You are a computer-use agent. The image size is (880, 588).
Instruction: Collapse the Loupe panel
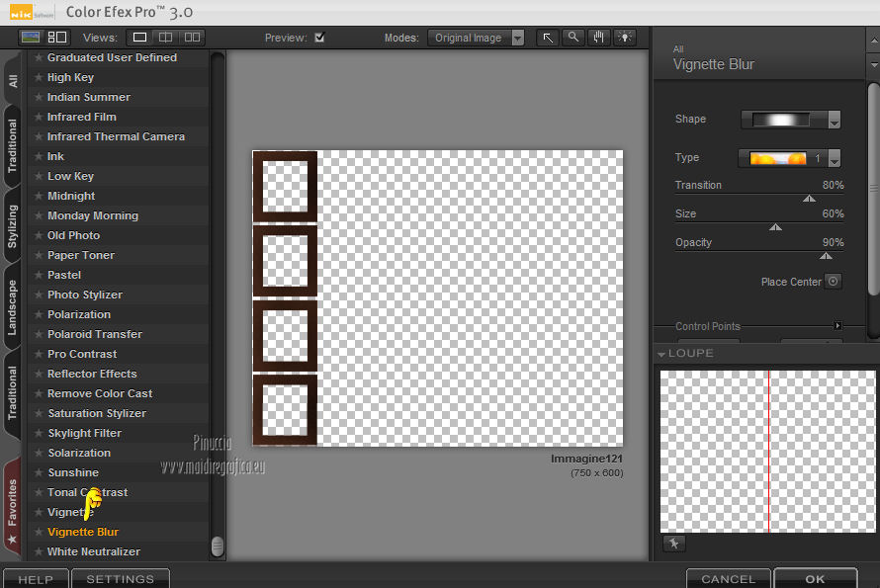pos(660,354)
